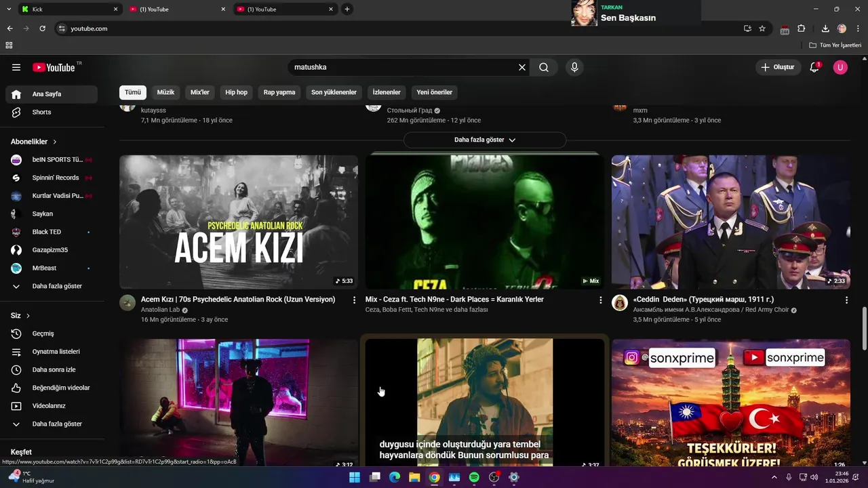
Task: Select the Yeni öneriler filter chip
Action: tap(434, 92)
